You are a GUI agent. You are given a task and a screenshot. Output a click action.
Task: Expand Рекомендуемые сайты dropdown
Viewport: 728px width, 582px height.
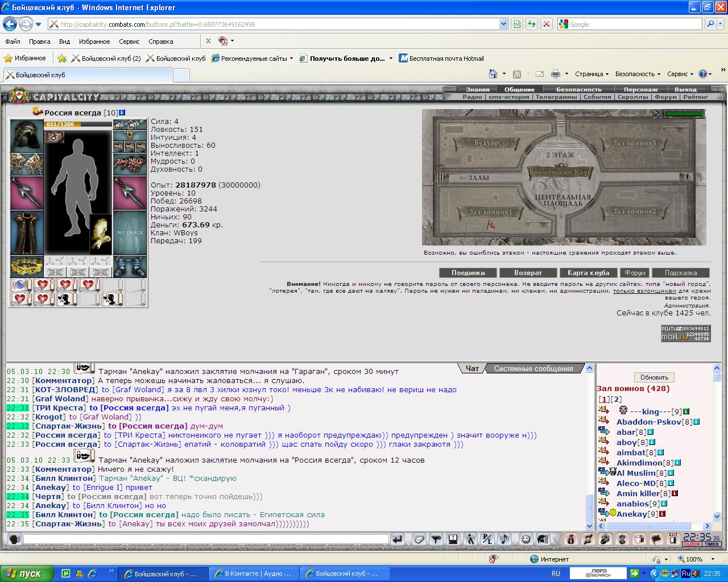click(291, 59)
